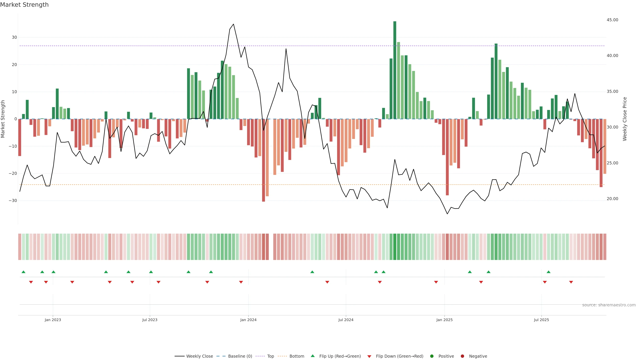644x362 pixels.
Task: Click the Market Strength chart title
Action: [24, 5]
